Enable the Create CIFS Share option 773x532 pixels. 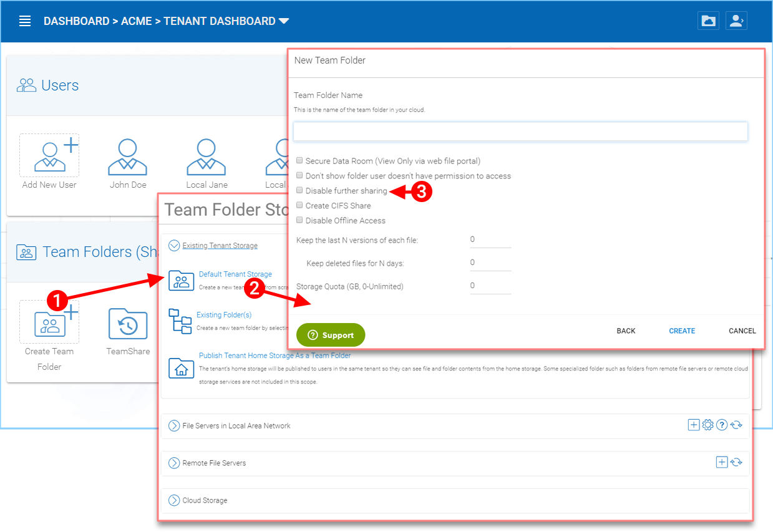click(x=299, y=205)
